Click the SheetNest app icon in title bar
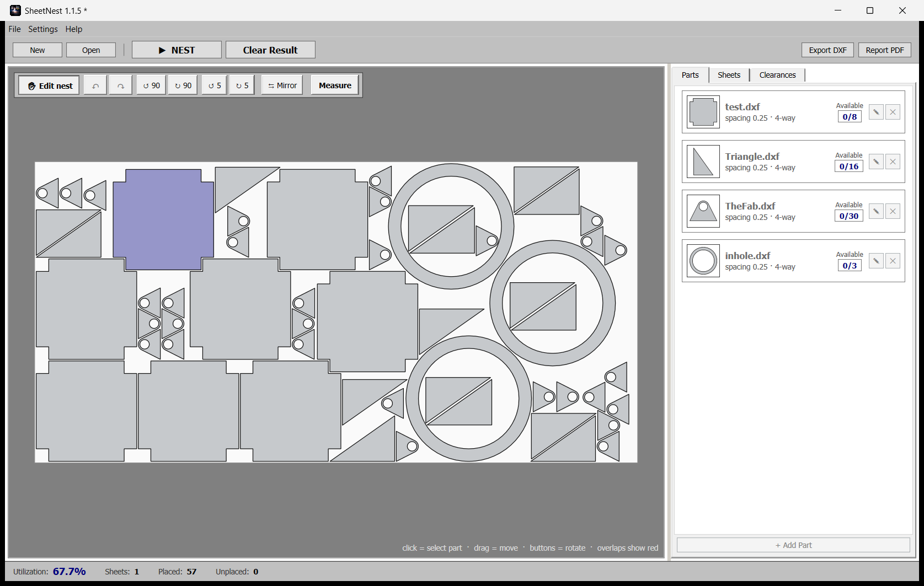Image resolution: width=924 pixels, height=586 pixels. 15,10
